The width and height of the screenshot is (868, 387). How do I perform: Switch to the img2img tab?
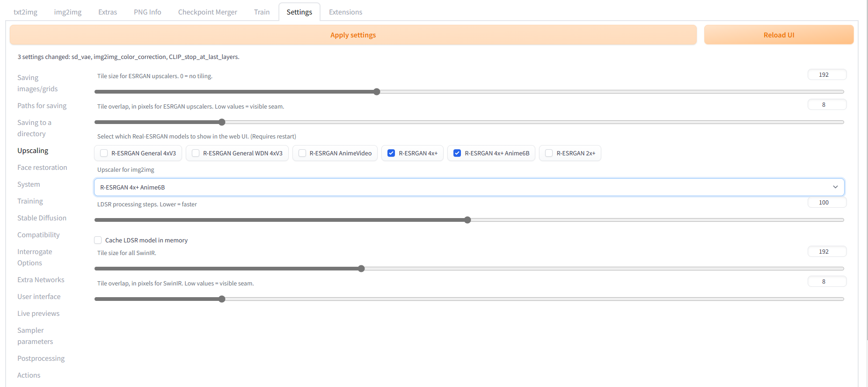(x=68, y=12)
